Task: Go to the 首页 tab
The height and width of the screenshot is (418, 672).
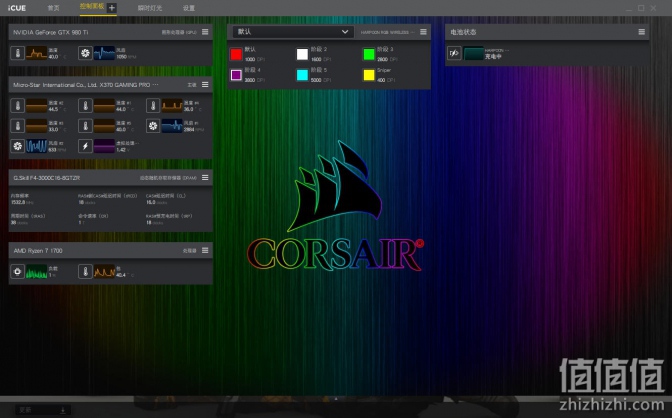Action: 54,8
